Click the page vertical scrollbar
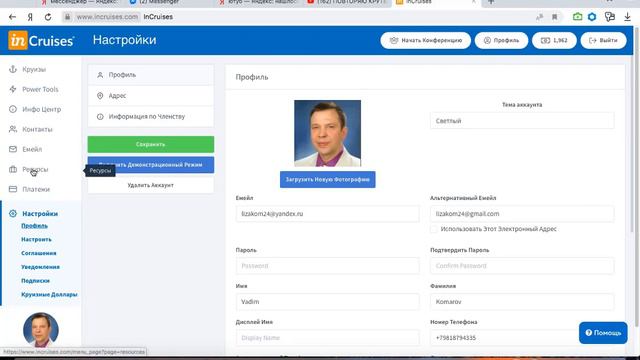 pyautogui.click(x=636, y=176)
